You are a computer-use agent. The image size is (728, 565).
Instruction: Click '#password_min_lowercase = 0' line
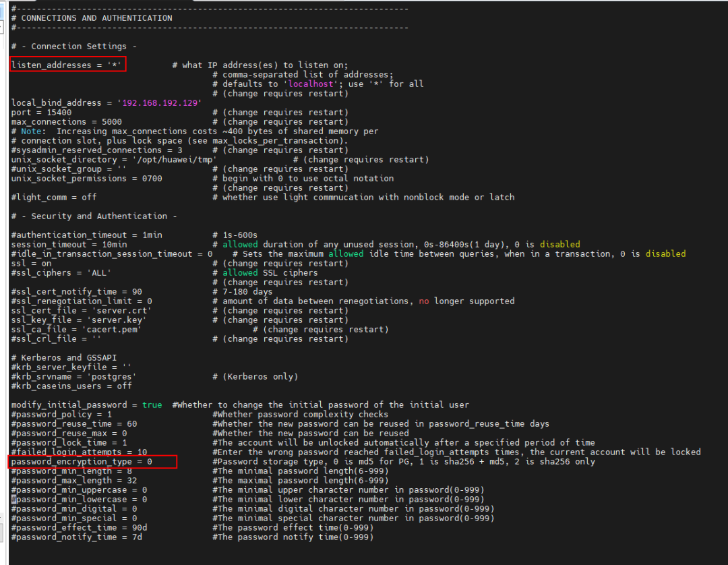click(79, 500)
